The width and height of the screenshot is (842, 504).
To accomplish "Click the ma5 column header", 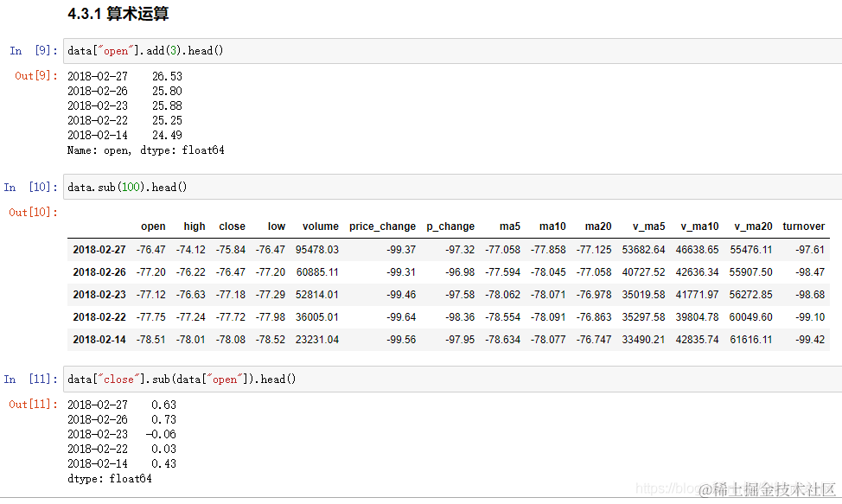I will (x=509, y=226).
